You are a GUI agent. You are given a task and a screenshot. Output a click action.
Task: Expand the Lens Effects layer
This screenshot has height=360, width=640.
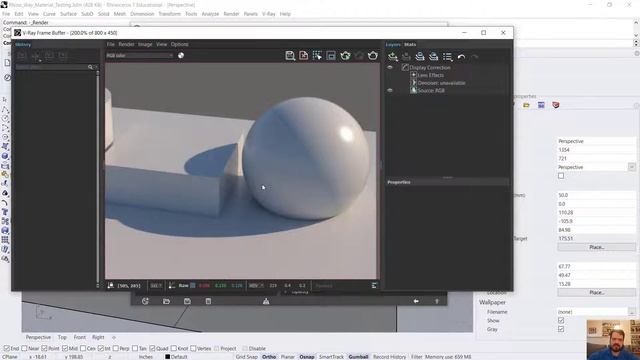(413, 75)
